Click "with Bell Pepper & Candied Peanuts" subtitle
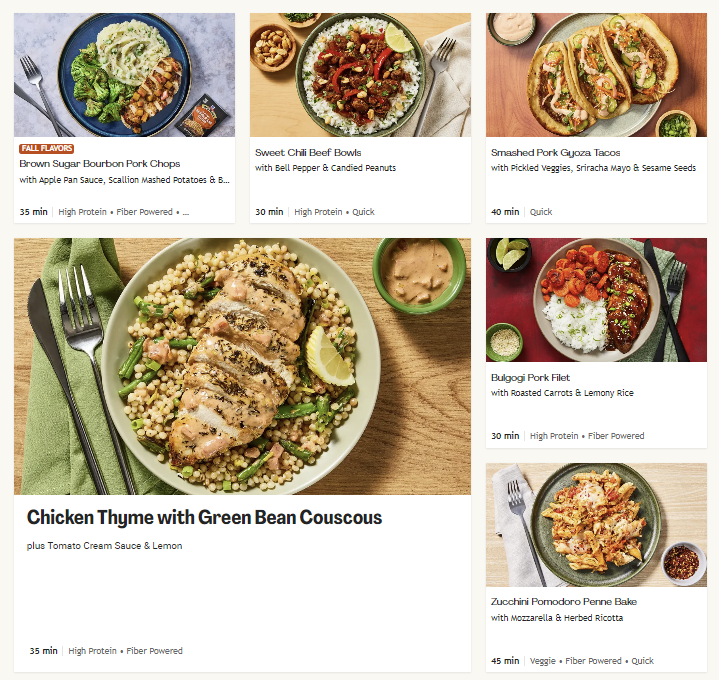 325,168
